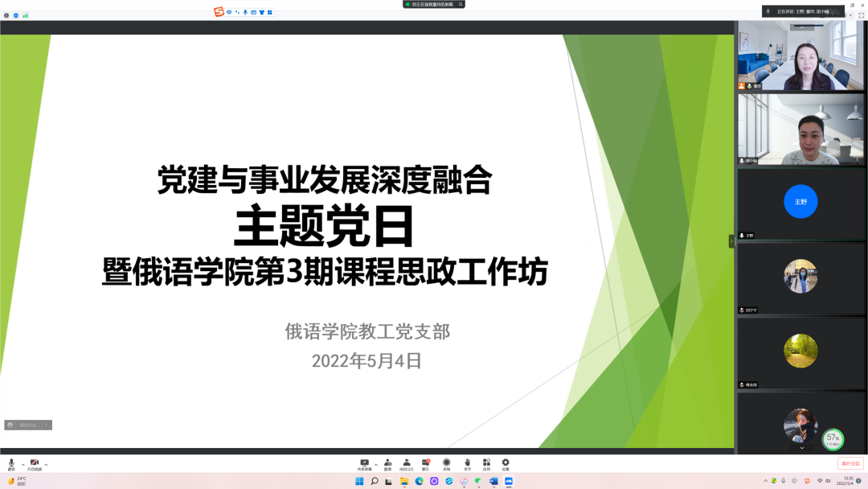Open the 聊天 chat panel
Viewport: 868px width, 489px height.
point(426,463)
